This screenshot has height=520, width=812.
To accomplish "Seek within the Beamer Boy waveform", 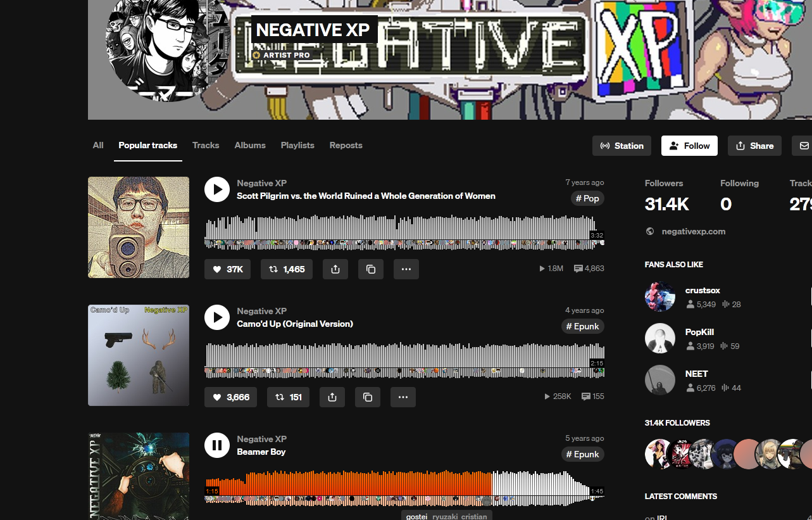I will 404,488.
